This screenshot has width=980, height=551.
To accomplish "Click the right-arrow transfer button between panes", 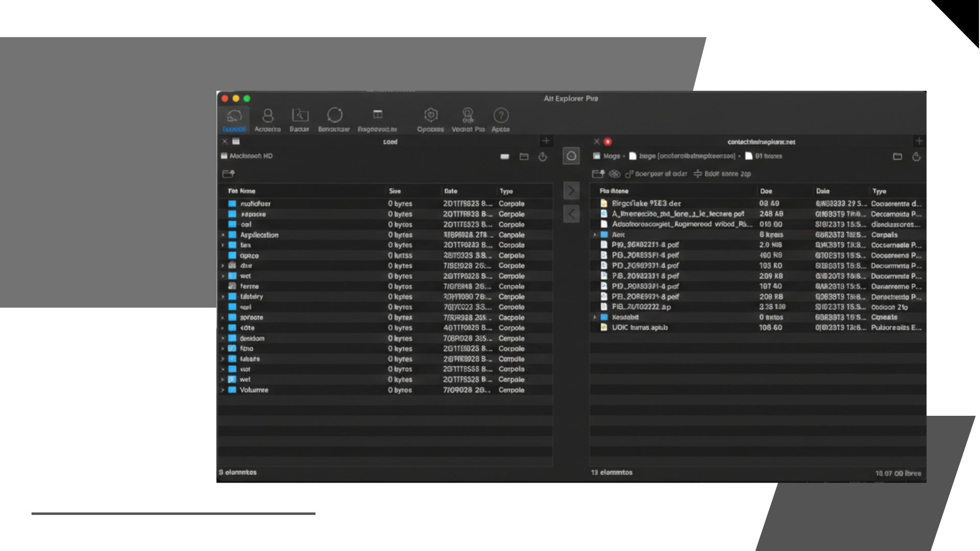I will pos(571,191).
